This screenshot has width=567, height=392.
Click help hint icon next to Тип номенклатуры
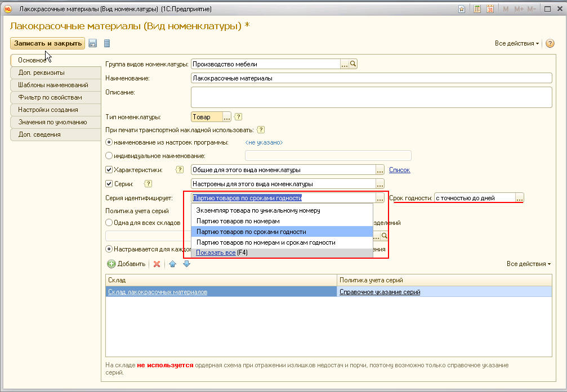(238, 116)
